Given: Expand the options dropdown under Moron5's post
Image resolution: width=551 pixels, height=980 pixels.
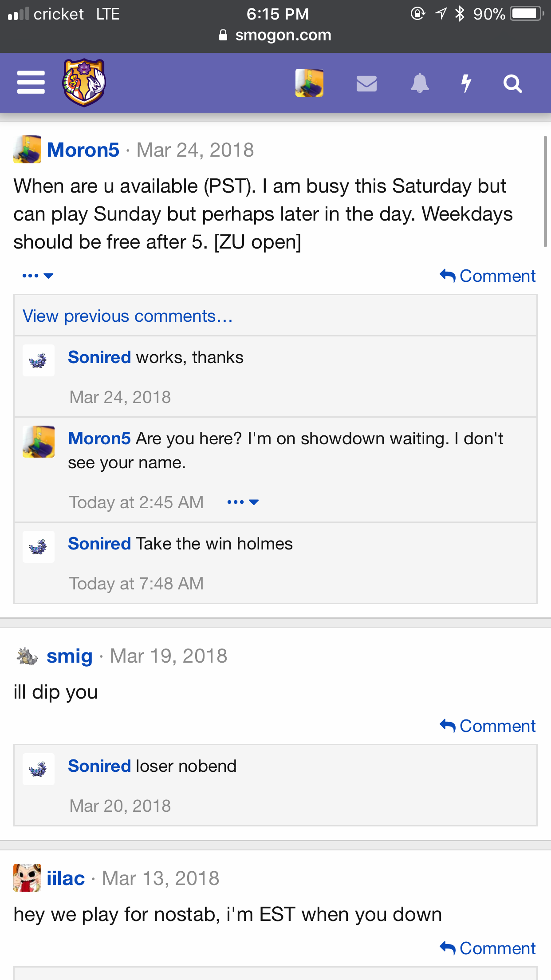Looking at the screenshot, I should click(x=38, y=276).
